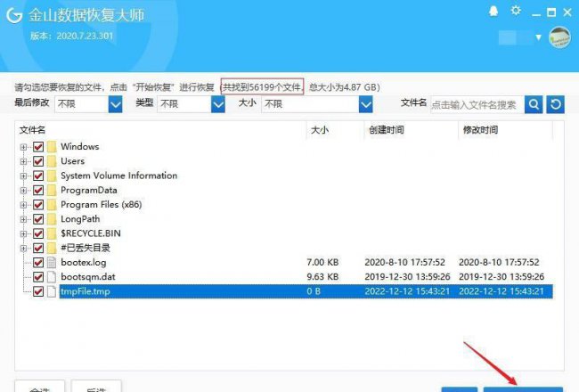
Task: Select the tmpFile.tmp file name
Action: pos(86,291)
